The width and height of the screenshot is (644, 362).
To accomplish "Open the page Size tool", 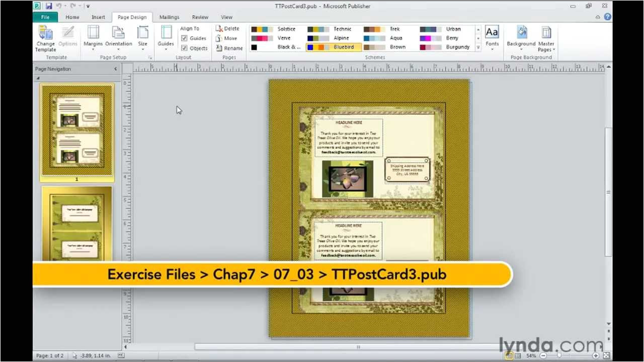I will pyautogui.click(x=143, y=34).
